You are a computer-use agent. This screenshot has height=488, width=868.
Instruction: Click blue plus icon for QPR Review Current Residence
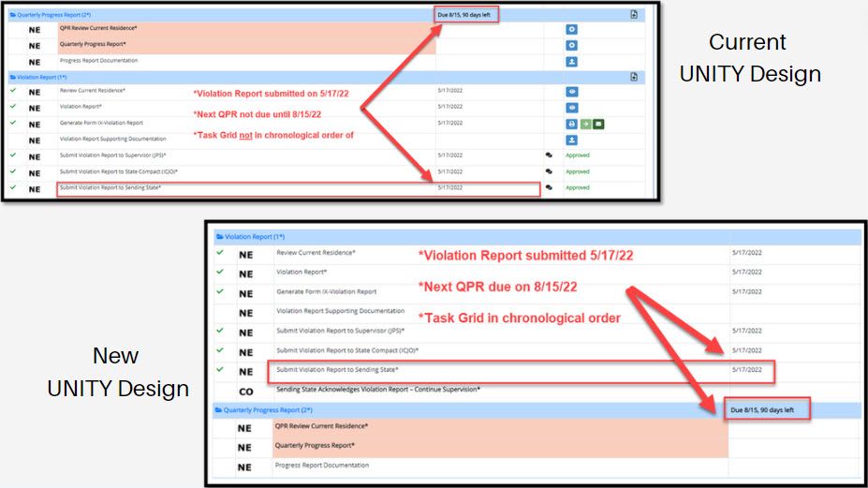tap(572, 29)
